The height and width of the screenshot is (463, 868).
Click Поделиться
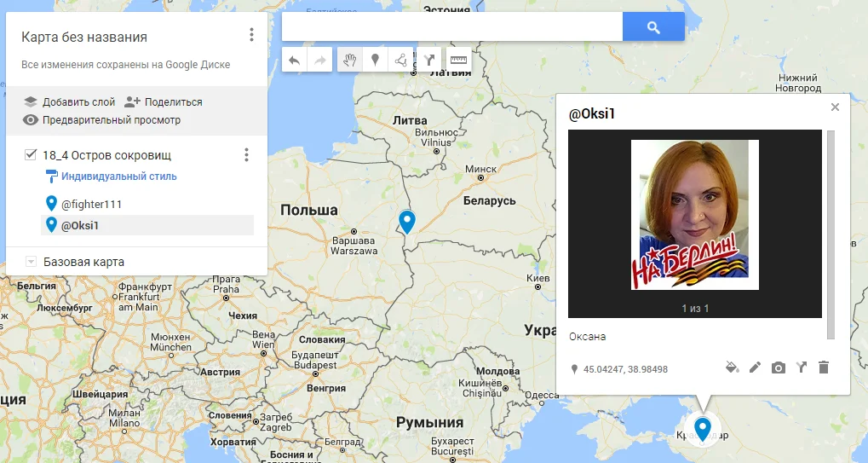(x=173, y=102)
